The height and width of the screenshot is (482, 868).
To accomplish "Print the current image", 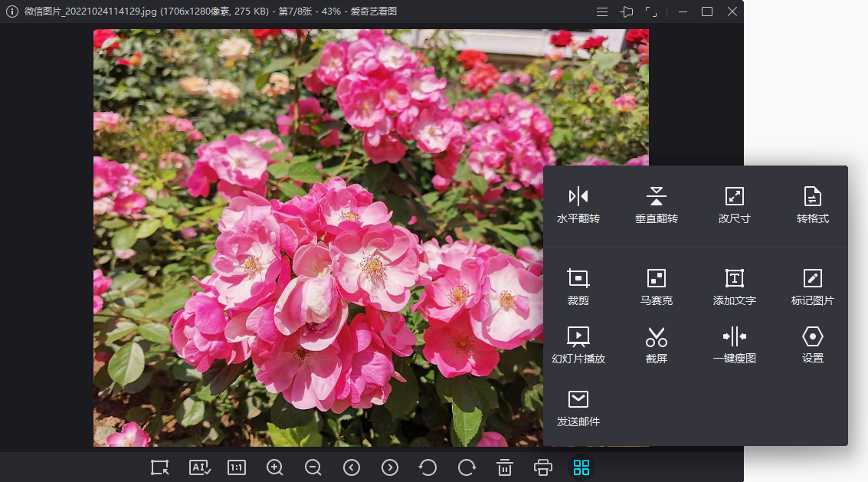I will tap(543, 467).
